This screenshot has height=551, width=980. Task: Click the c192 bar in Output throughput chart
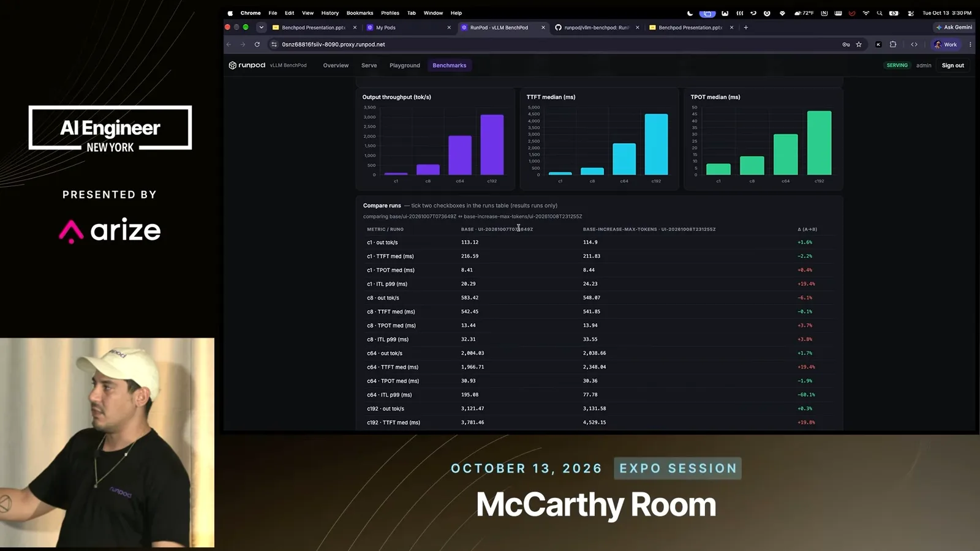(492, 144)
